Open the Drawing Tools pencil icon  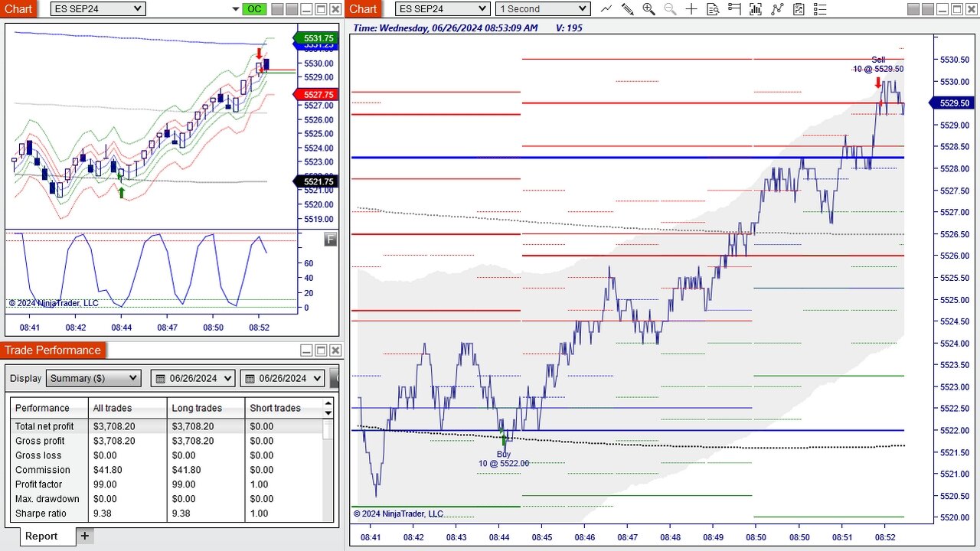(627, 9)
